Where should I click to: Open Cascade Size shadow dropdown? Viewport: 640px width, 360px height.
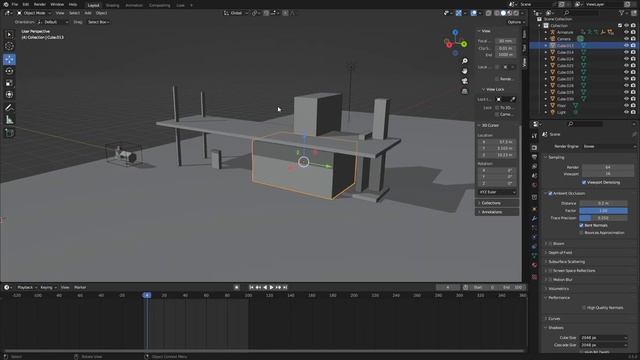point(604,345)
